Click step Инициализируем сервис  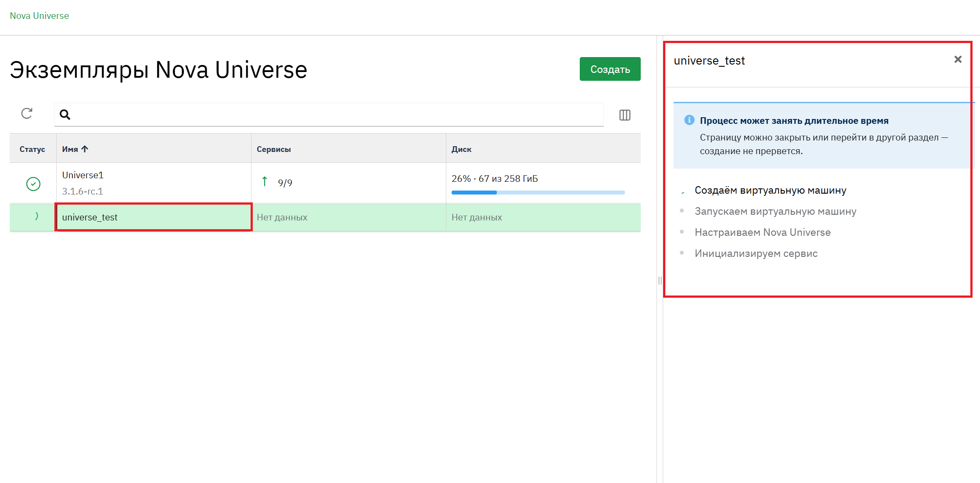point(756,254)
